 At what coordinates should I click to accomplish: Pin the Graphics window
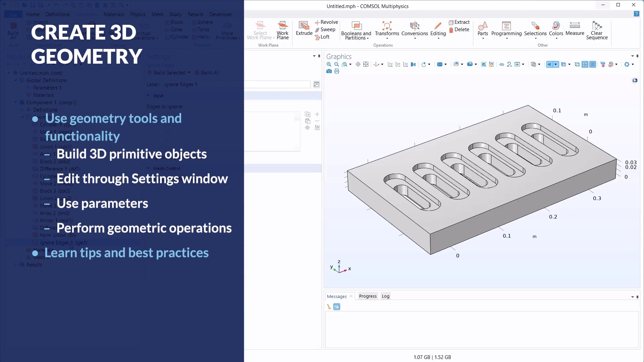coord(637,56)
